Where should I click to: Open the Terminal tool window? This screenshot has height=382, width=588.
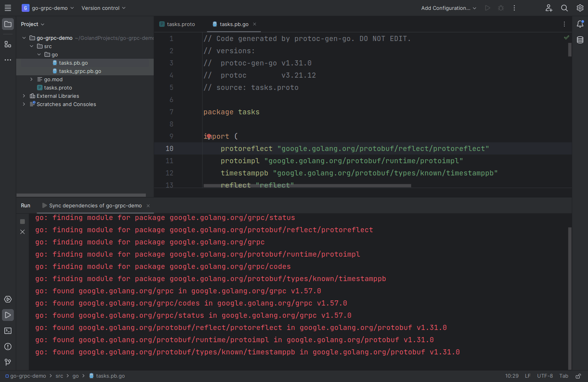pyautogui.click(x=8, y=331)
